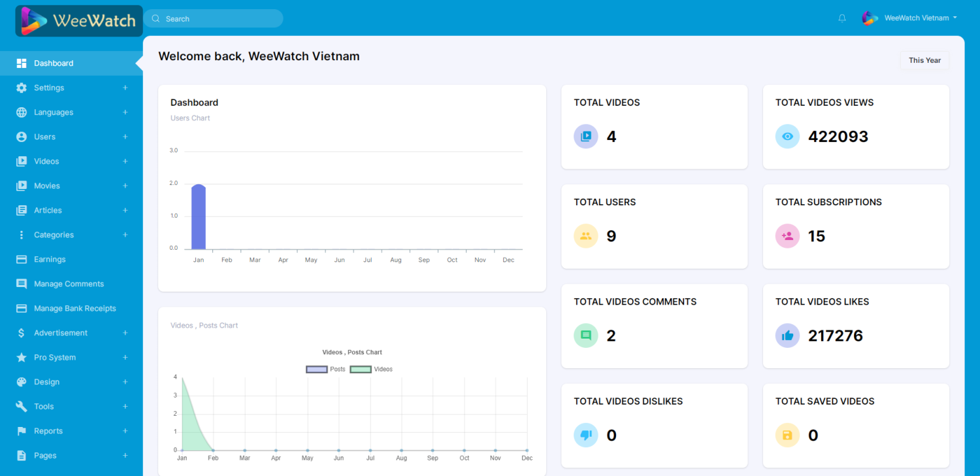Click the Total Users people icon
The image size is (980, 476).
point(585,236)
